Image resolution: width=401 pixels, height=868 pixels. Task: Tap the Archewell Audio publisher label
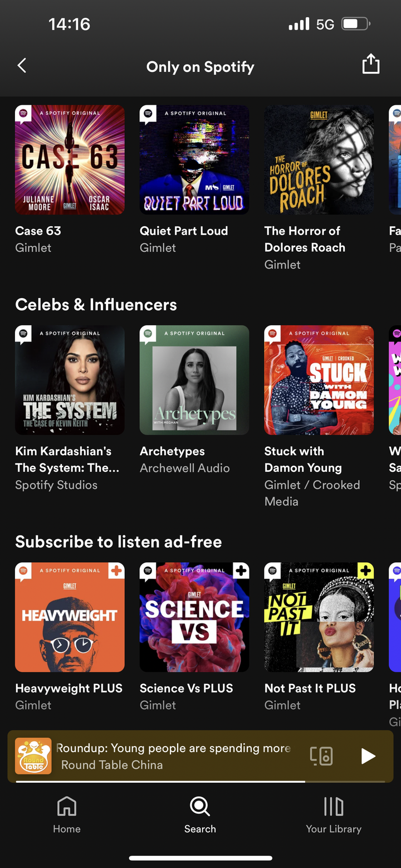point(185,468)
